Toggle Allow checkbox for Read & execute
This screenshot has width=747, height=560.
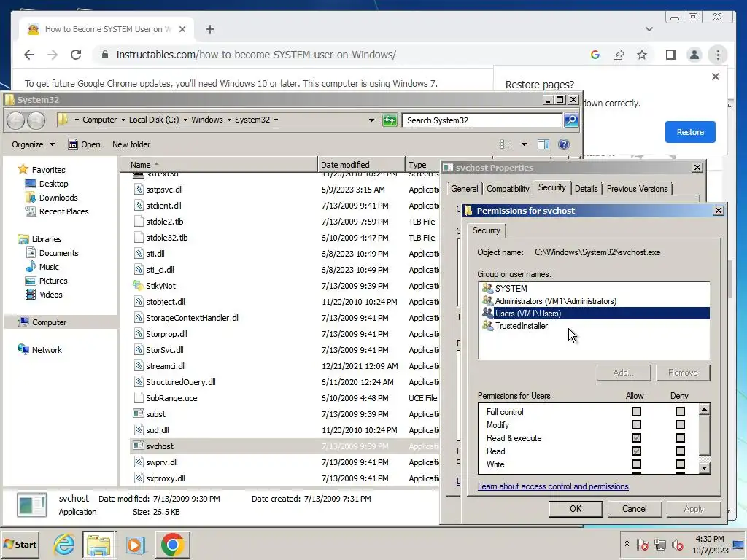(x=636, y=437)
